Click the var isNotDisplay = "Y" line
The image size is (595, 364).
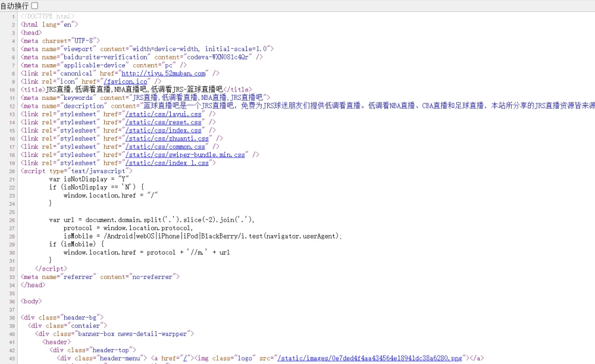(x=89, y=180)
